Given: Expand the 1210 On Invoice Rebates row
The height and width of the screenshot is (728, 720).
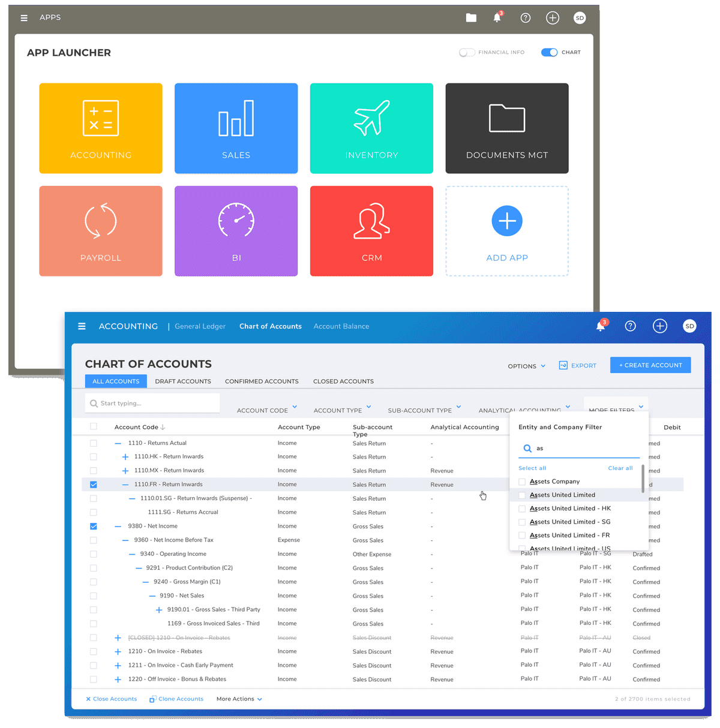Looking at the screenshot, I should pyautogui.click(x=118, y=652).
